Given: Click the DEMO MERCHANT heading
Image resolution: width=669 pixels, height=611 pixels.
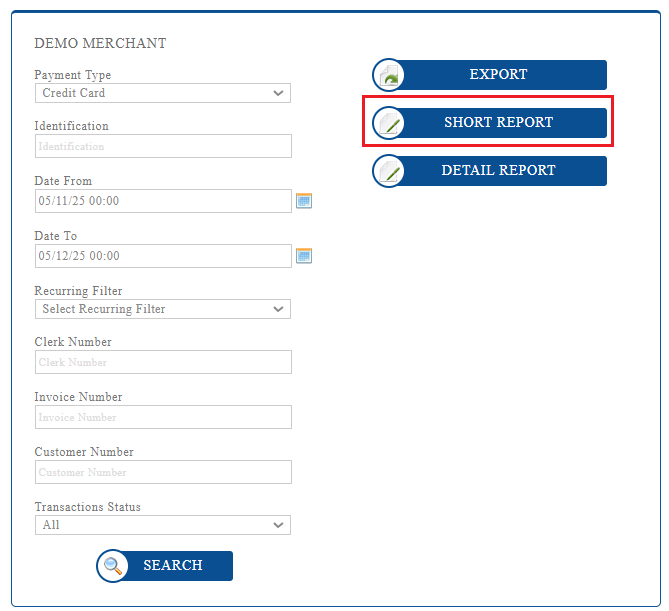Looking at the screenshot, I should 100,44.
